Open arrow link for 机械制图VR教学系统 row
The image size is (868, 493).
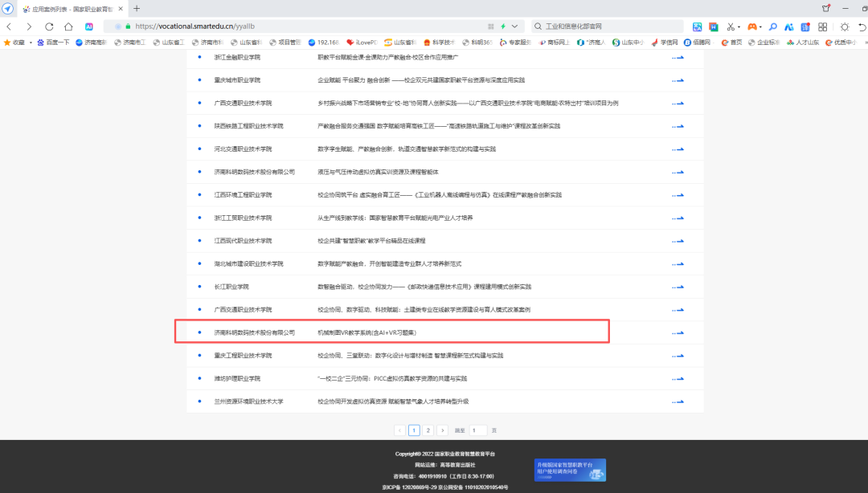678,333
